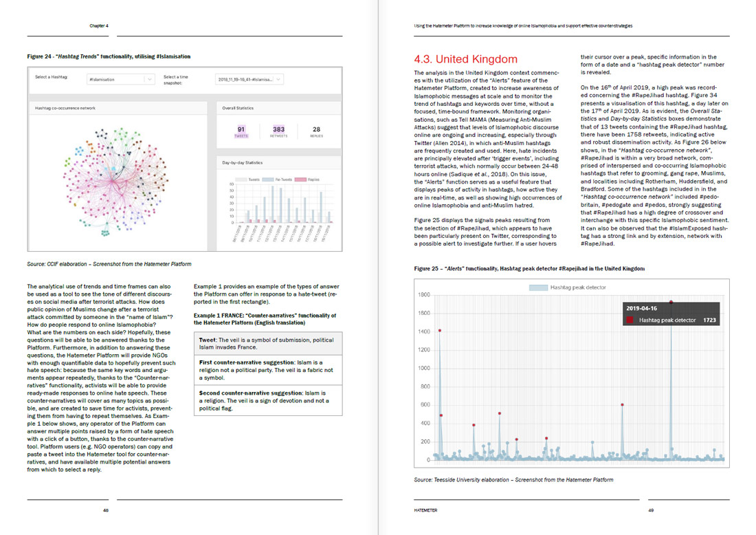The height and width of the screenshot is (535, 756).
Task: Open the time snapshot dropdown
Action: [x=249, y=79]
